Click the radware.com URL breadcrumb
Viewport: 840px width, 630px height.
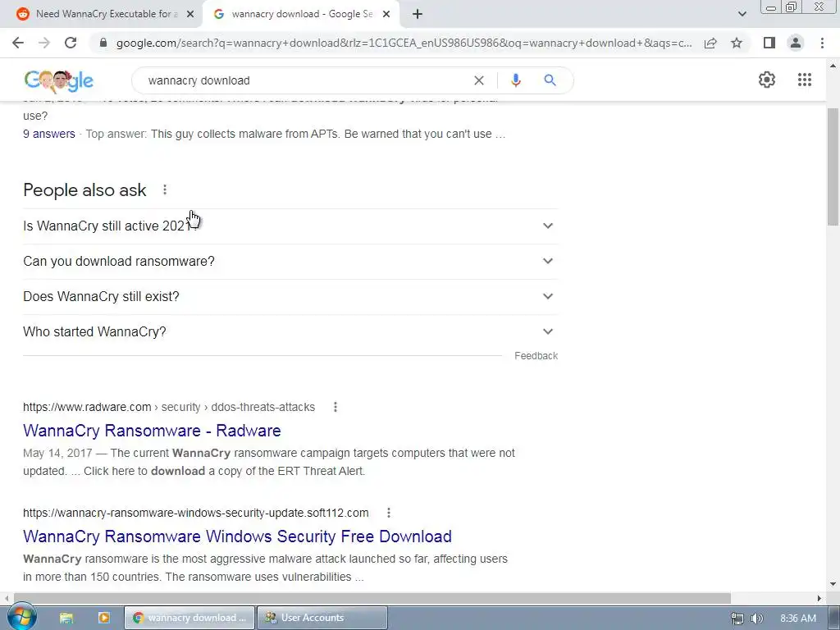click(169, 407)
